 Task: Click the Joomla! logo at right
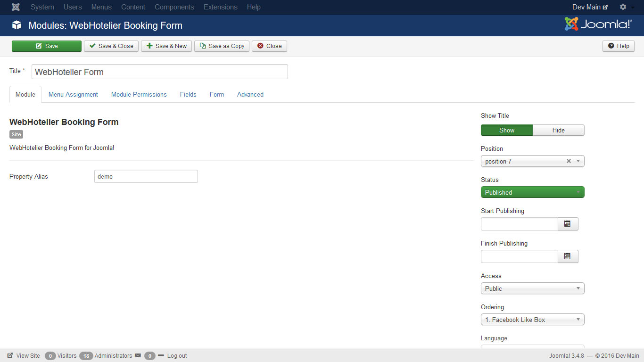click(598, 24)
